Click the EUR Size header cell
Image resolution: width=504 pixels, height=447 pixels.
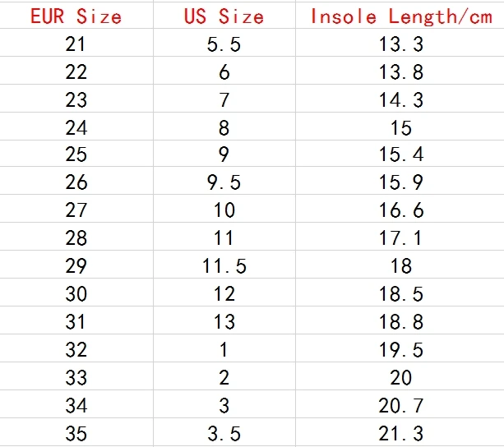pos(76,16)
